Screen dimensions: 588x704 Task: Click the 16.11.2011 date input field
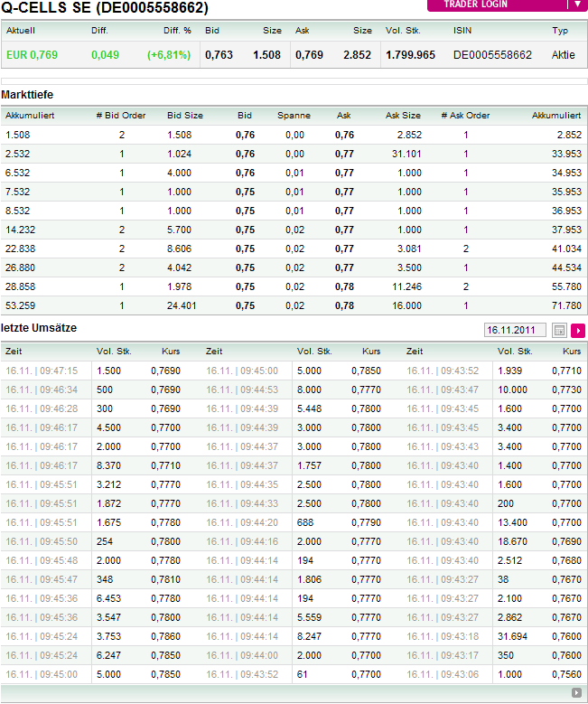[x=515, y=331]
